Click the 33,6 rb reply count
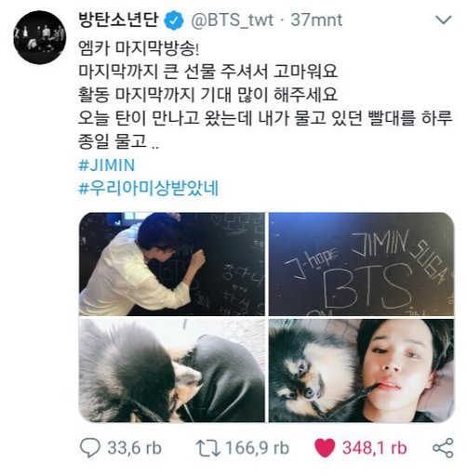 coord(134,448)
